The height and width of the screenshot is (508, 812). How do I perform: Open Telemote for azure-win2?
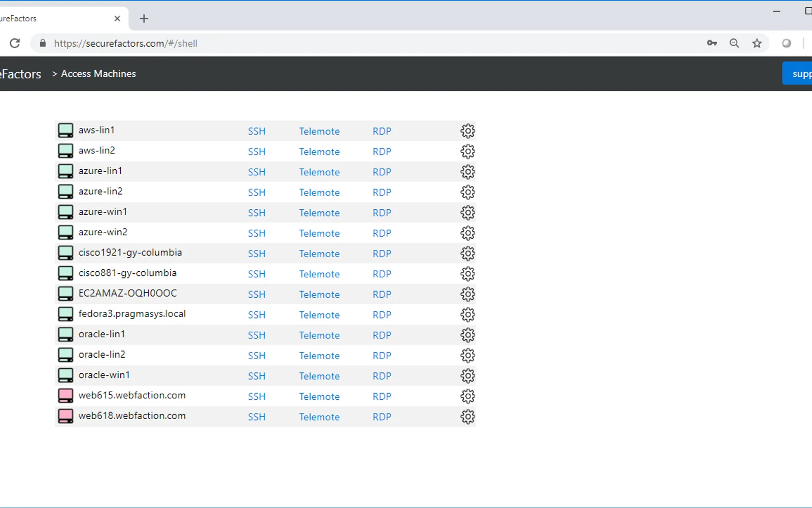[x=319, y=233]
